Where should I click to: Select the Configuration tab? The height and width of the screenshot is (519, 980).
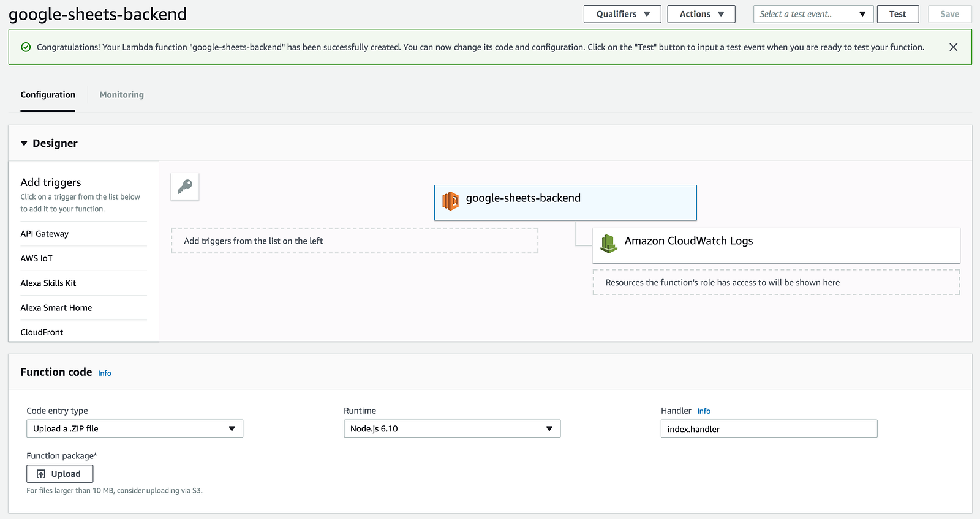coord(48,95)
